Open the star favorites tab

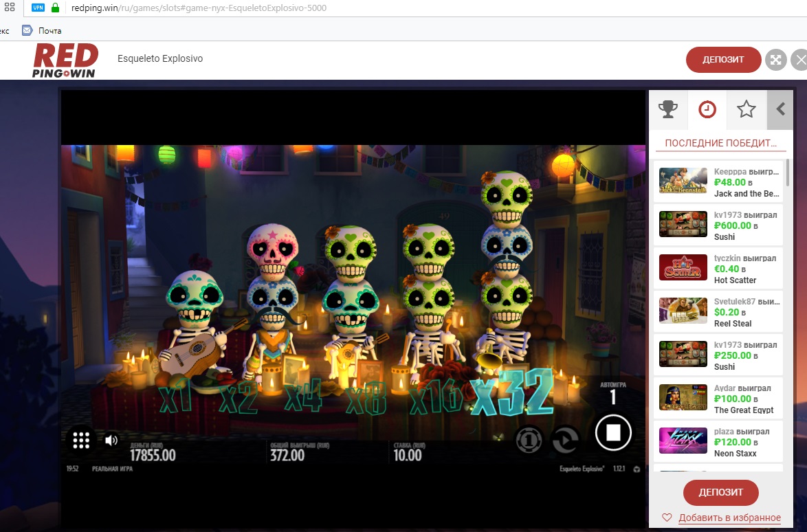click(x=747, y=109)
